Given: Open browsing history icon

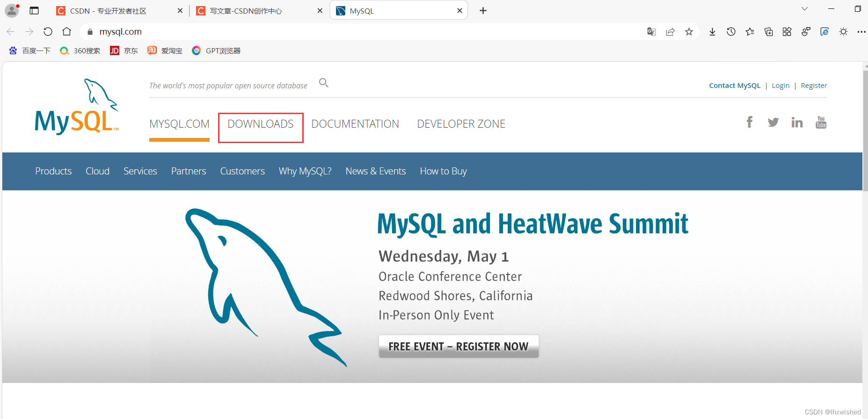Looking at the screenshot, I should coord(731,31).
